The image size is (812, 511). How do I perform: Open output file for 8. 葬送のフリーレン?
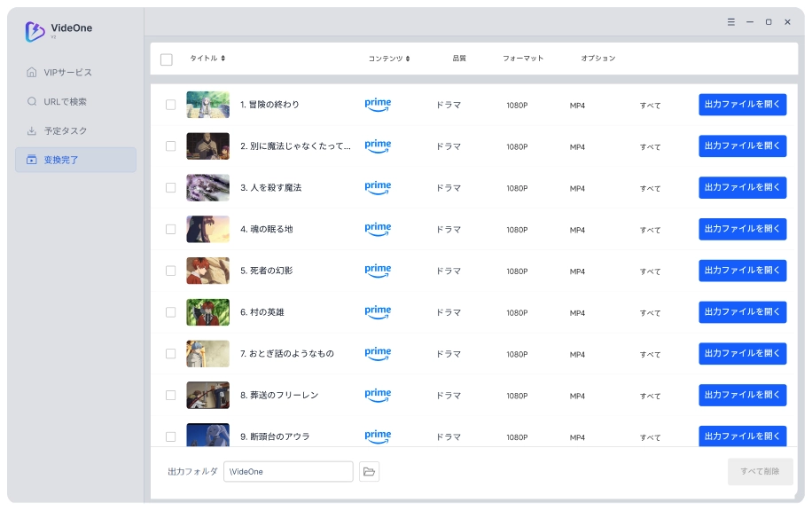(742, 395)
